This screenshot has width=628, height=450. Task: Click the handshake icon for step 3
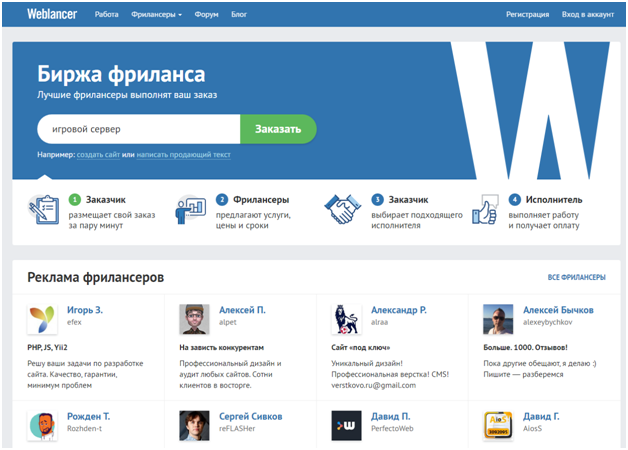point(342,209)
